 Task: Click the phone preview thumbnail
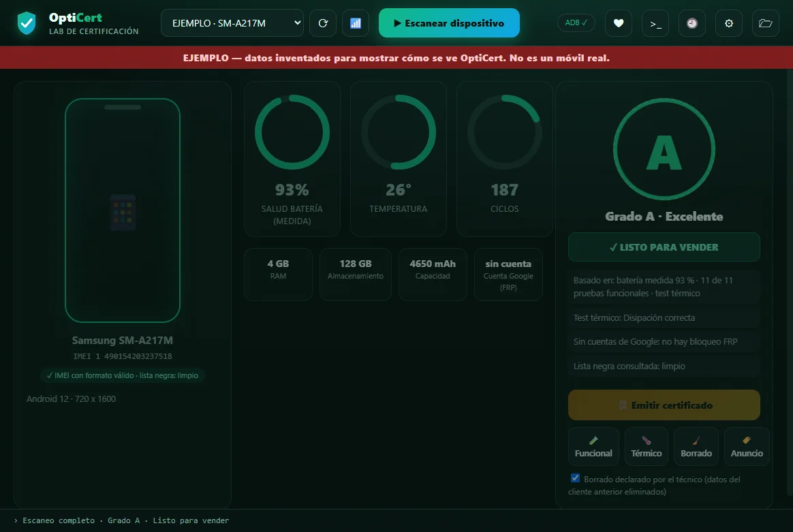click(123, 210)
